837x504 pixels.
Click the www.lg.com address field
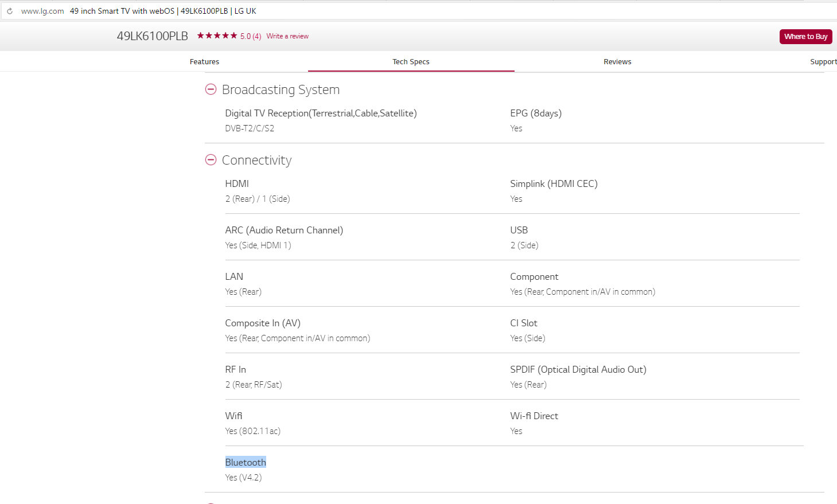42,11
